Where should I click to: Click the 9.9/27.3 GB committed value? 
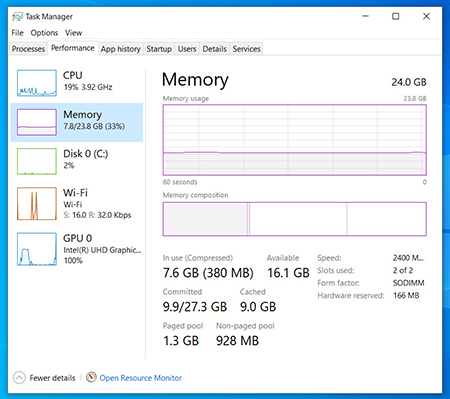click(195, 307)
